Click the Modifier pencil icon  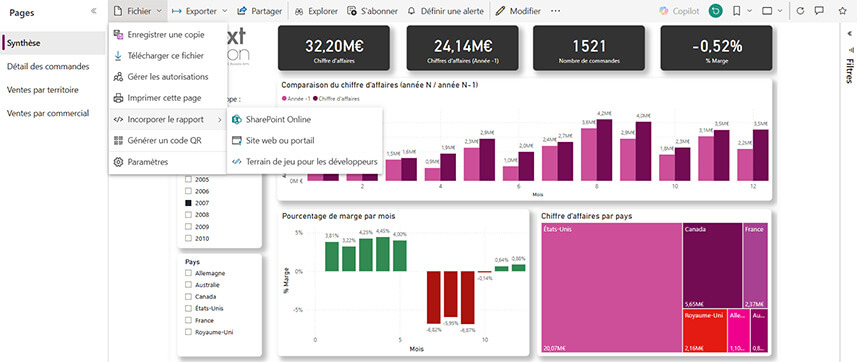(500, 11)
